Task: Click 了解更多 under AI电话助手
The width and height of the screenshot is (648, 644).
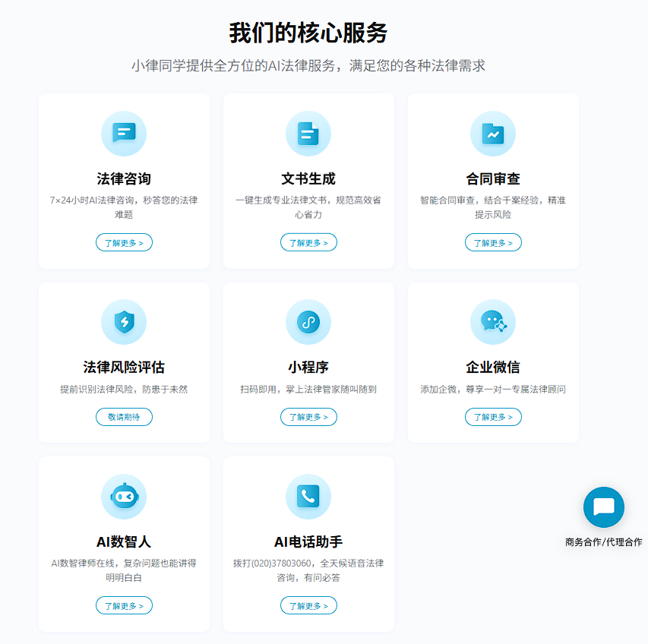Action: coord(308,605)
